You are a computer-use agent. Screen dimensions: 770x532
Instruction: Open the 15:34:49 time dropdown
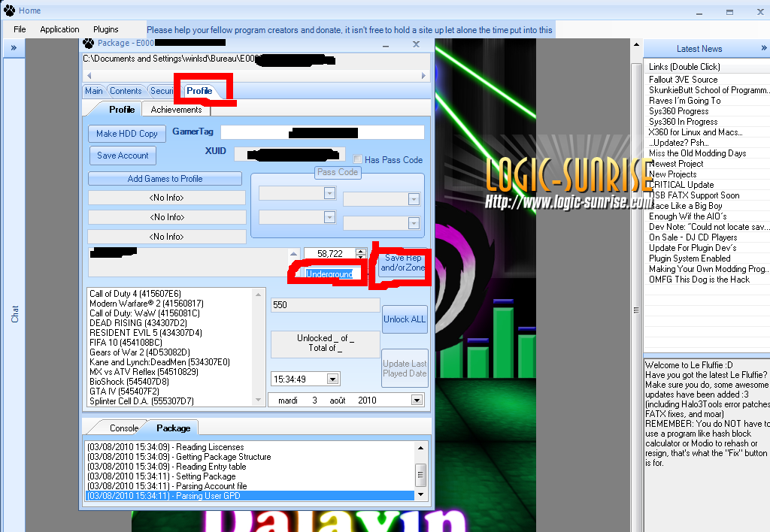pyautogui.click(x=332, y=379)
